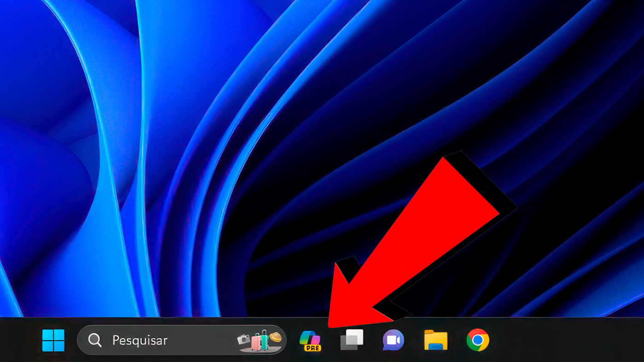Viewport: 644px width, 362px height.
Task: Open the purple video chat app
Action: point(393,340)
